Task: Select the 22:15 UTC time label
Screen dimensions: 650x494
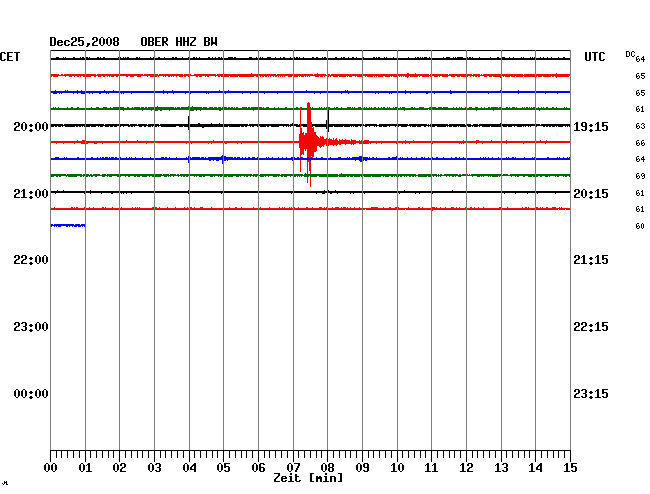Action: pos(591,327)
